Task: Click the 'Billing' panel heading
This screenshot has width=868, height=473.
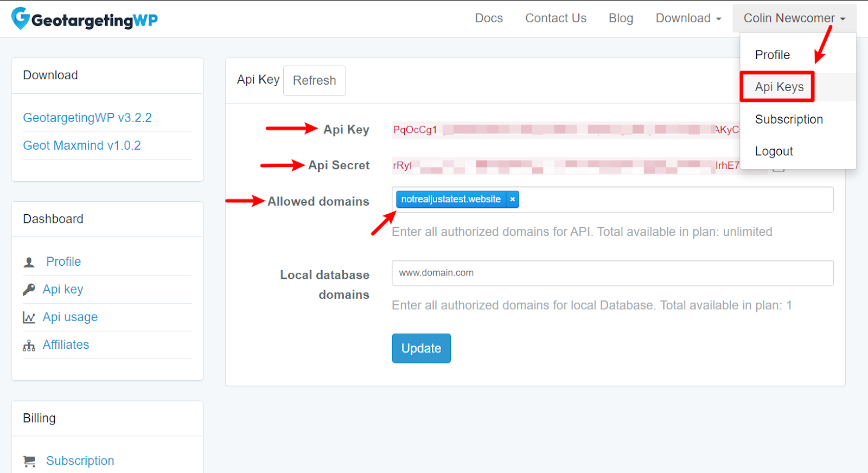Action: click(39, 418)
